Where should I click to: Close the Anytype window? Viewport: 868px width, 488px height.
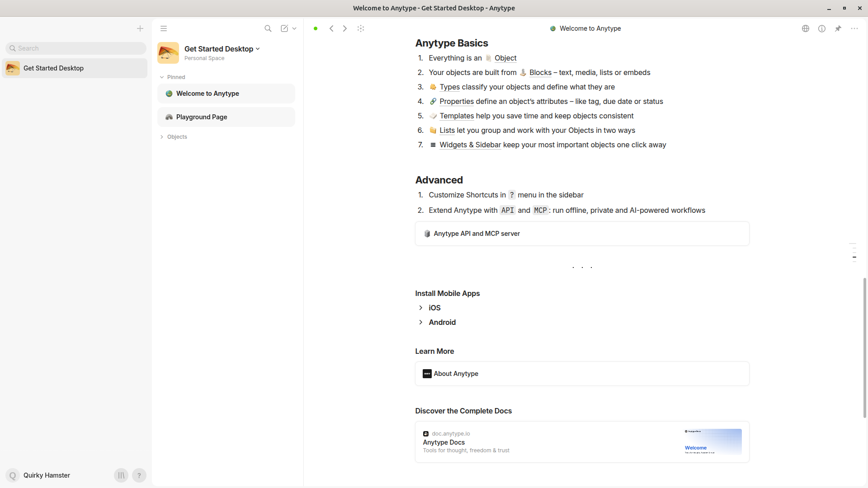pos(859,8)
